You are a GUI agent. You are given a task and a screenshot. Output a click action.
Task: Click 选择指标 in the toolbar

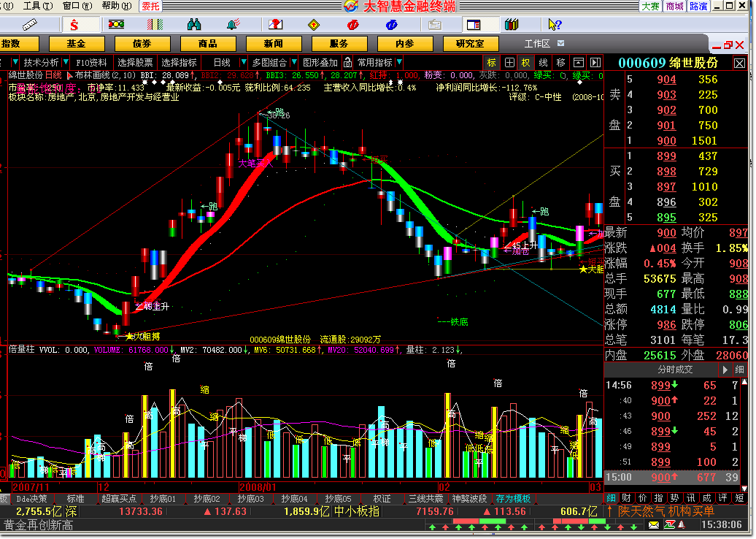[x=179, y=62]
